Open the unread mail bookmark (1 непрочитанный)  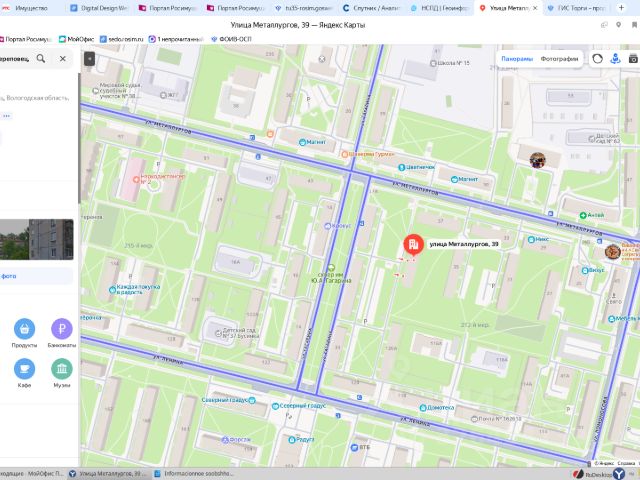pyautogui.click(x=176, y=39)
